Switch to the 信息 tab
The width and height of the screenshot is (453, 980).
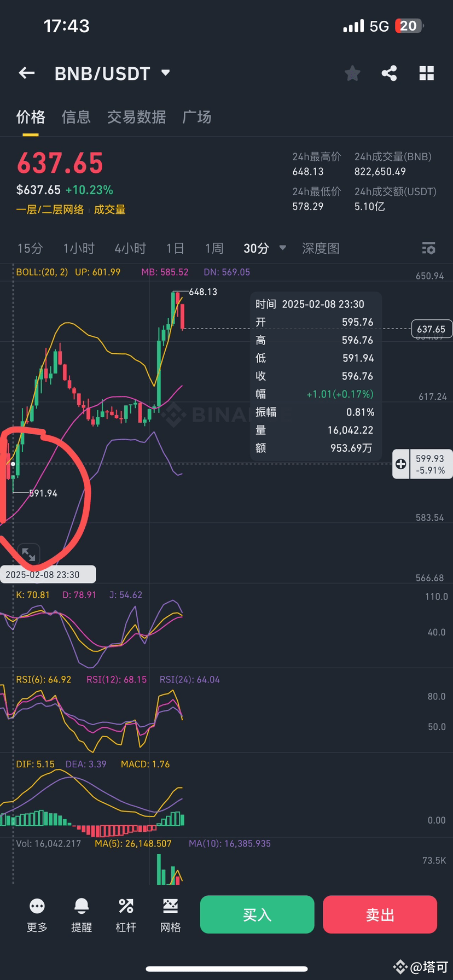pos(76,117)
